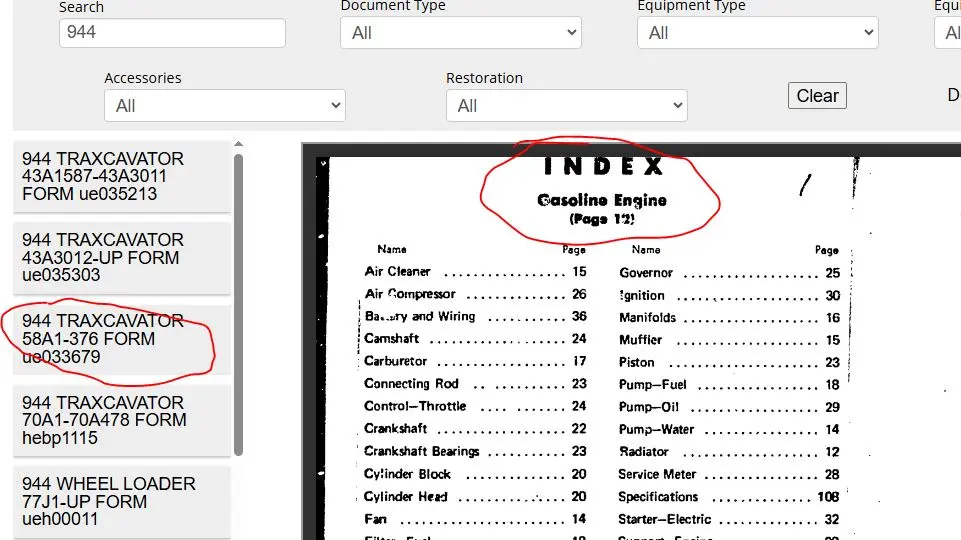
Task: Click the Radiator index entry
Action: click(729, 452)
